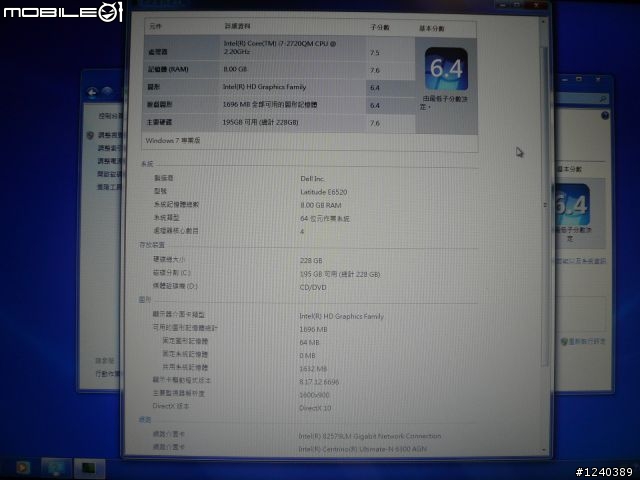This screenshot has height=480, width=640.
Task: Click the shield icon in the left sidebar
Action: tap(91, 135)
